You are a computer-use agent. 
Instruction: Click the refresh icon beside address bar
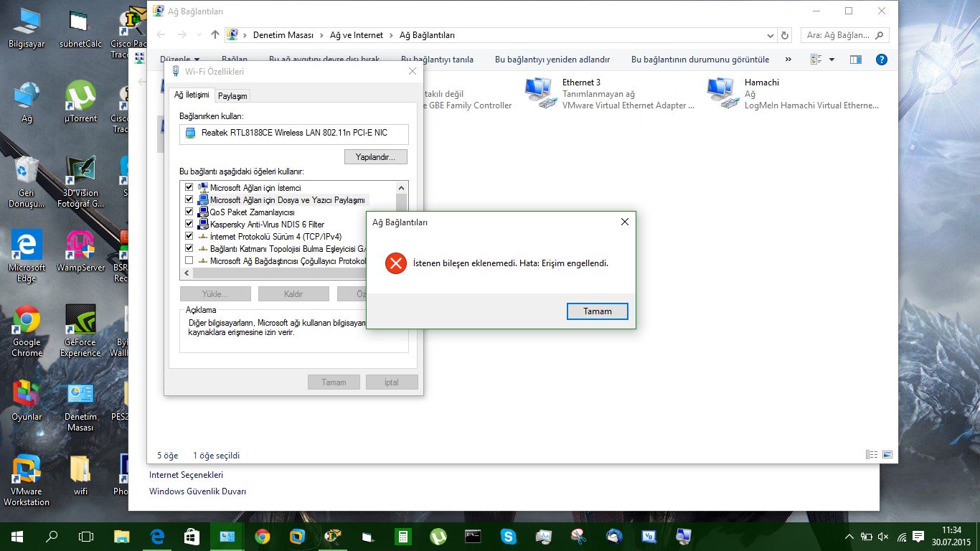[785, 35]
